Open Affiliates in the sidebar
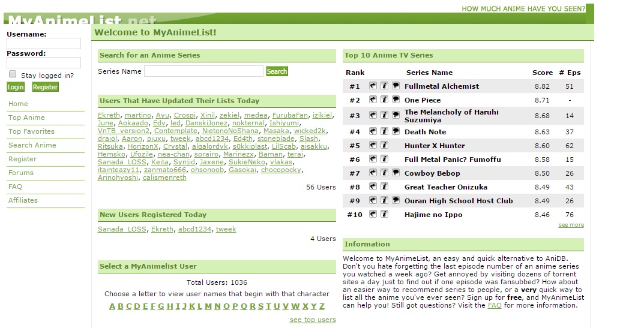Viewport: 644px width, 328px height. pyautogui.click(x=23, y=200)
